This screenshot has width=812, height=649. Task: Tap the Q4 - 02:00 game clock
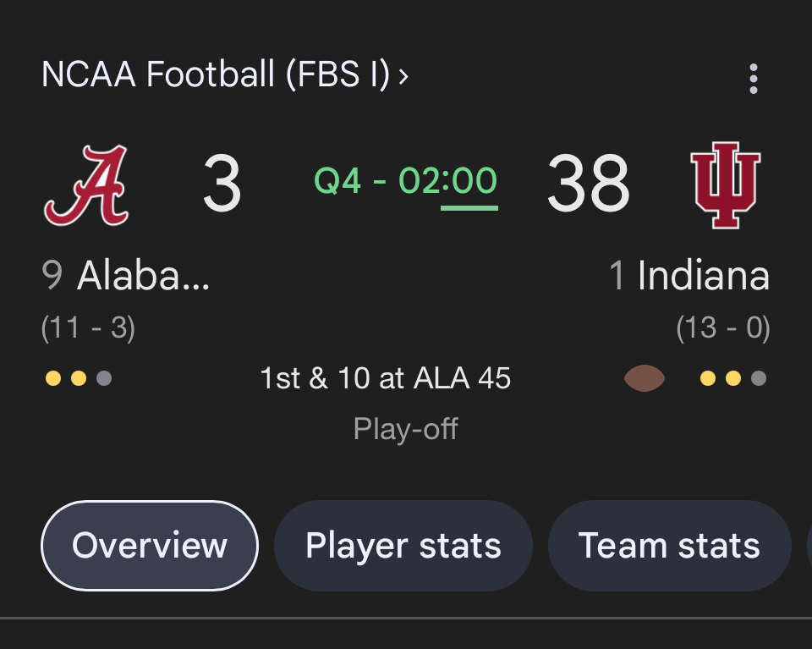click(x=406, y=181)
